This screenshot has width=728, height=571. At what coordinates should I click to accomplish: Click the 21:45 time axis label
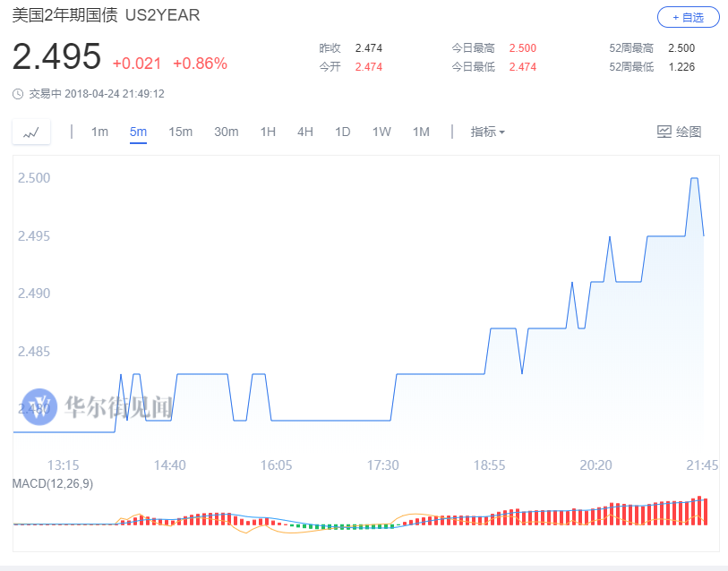tap(702, 465)
